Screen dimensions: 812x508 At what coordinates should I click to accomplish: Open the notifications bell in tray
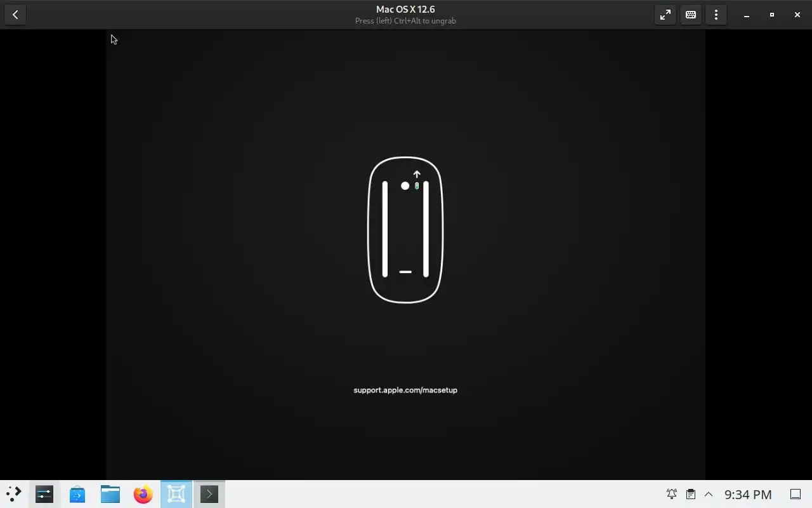coord(672,494)
